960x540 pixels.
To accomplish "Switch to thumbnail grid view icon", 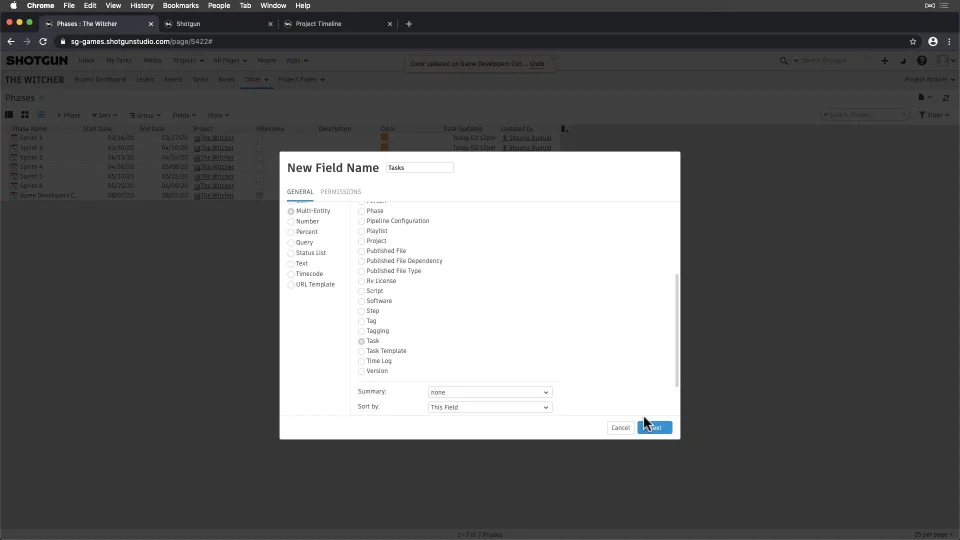I will coord(25,115).
